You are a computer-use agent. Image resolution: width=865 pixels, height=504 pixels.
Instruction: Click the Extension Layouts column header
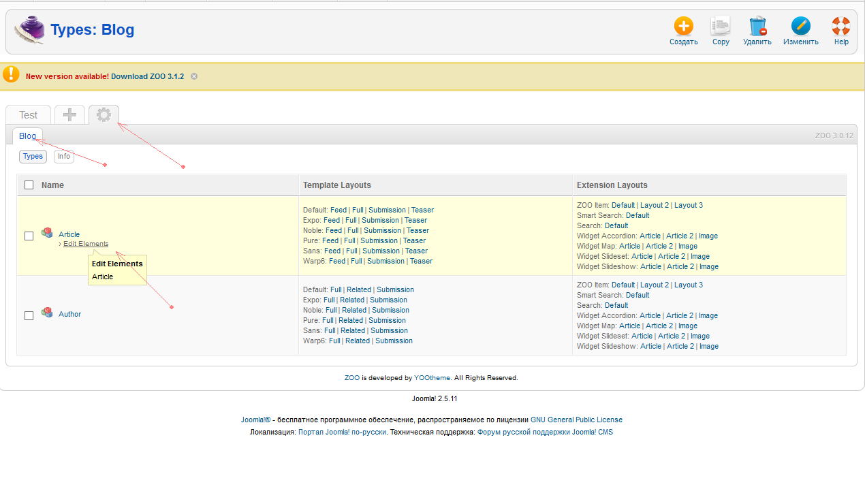point(612,185)
